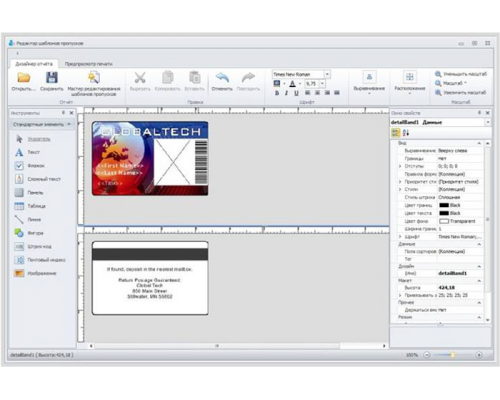
Task: Expand the Шрифт property row
Action: tap(400, 237)
